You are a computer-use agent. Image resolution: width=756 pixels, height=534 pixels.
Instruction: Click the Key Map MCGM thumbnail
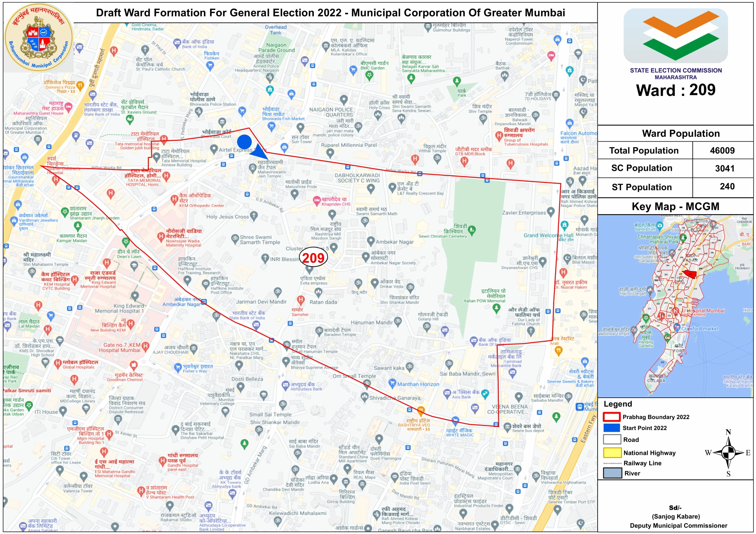tap(675, 306)
